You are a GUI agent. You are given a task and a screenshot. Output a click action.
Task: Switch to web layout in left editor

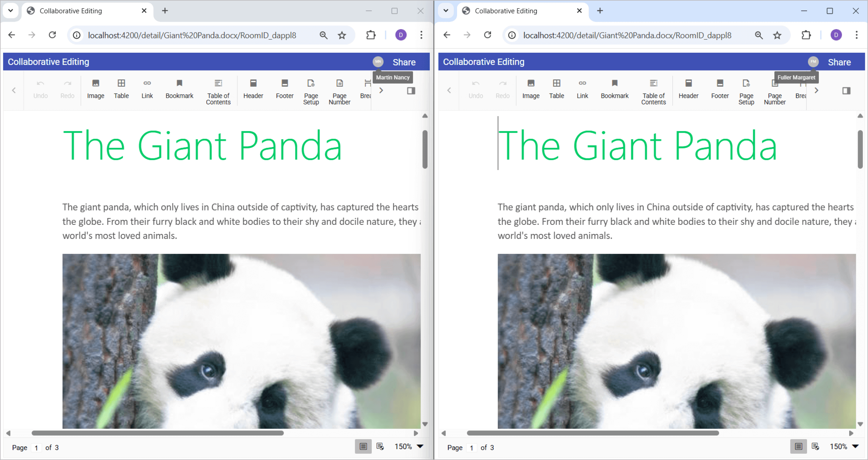(380, 447)
